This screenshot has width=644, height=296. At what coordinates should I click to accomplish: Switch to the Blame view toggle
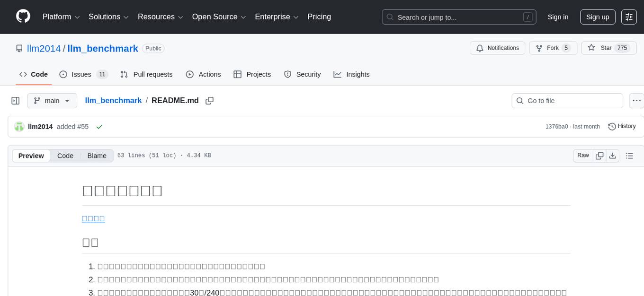pyautogui.click(x=97, y=156)
